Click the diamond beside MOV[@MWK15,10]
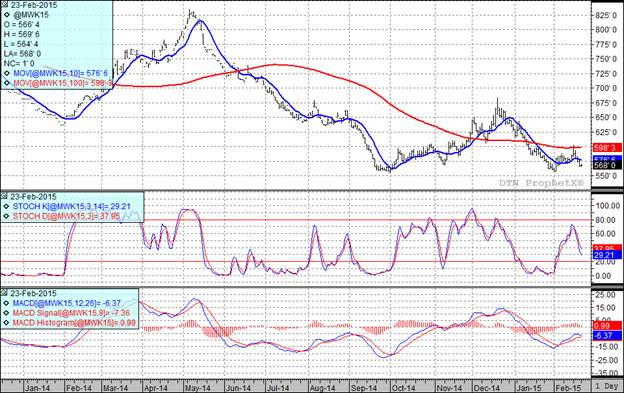The height and width of the screenshot is (393, 624). [x=7, y=73]
